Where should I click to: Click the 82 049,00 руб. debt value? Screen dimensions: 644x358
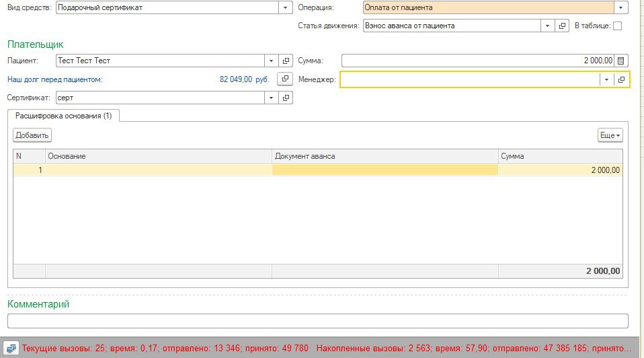(x=245, y=79)
